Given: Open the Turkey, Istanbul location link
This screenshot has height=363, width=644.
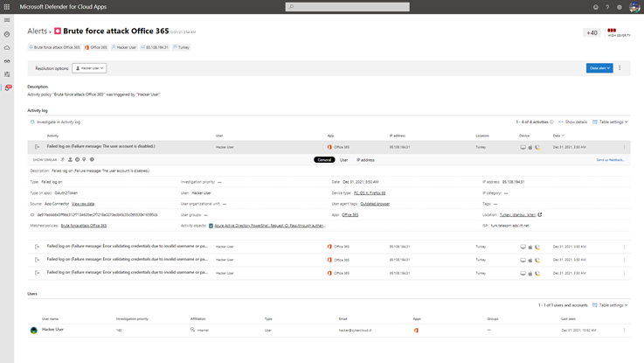Looking at the screenshot, I should (x=517, y=214).
